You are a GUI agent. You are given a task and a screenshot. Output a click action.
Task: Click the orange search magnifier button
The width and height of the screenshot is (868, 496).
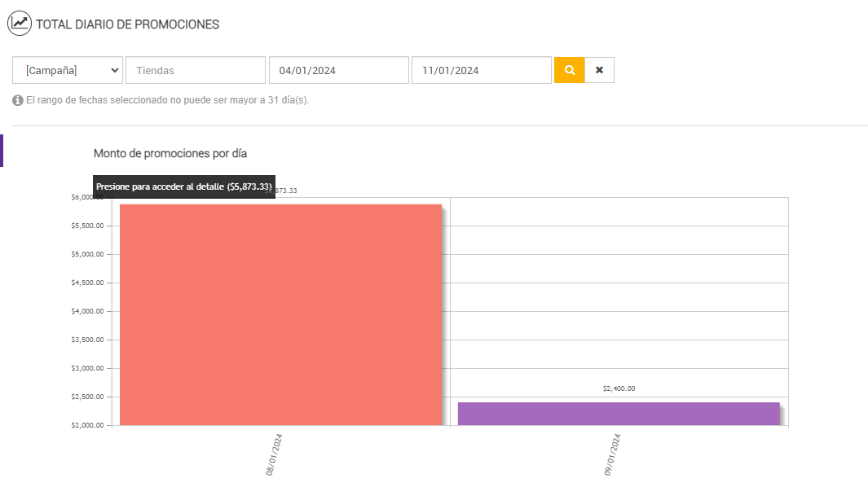click(569, 70)
